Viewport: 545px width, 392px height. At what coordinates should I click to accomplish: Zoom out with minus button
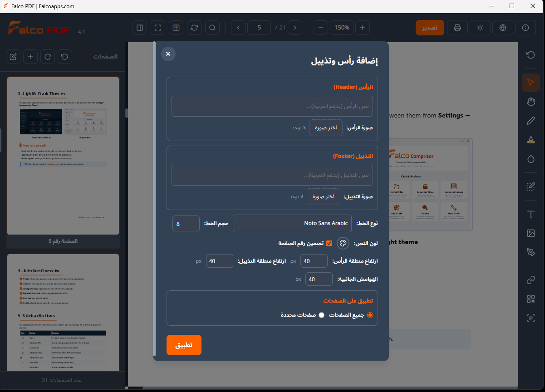[x=320, y=28]
